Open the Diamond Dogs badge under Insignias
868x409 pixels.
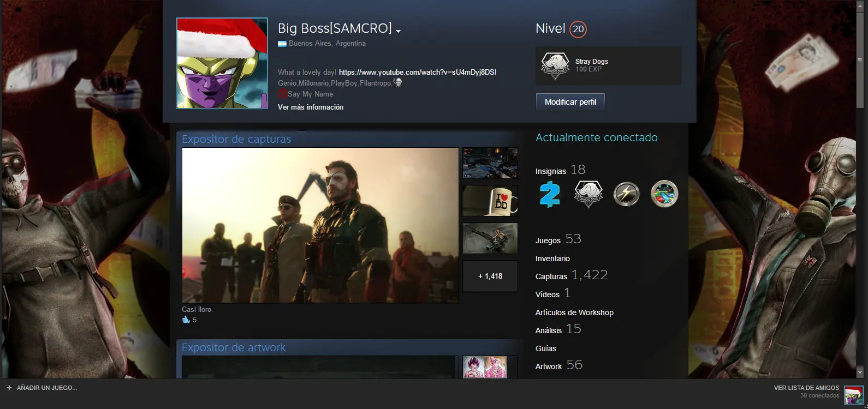pos(588,194)
